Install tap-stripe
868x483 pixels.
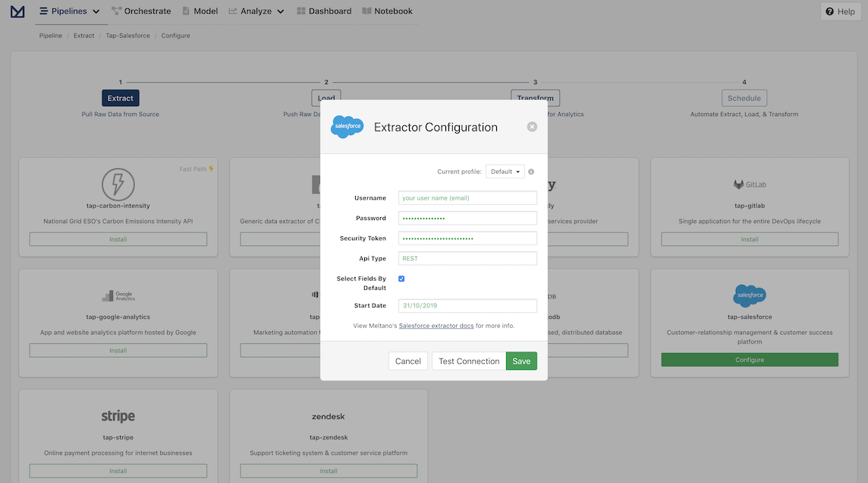(x=118, y=471)
